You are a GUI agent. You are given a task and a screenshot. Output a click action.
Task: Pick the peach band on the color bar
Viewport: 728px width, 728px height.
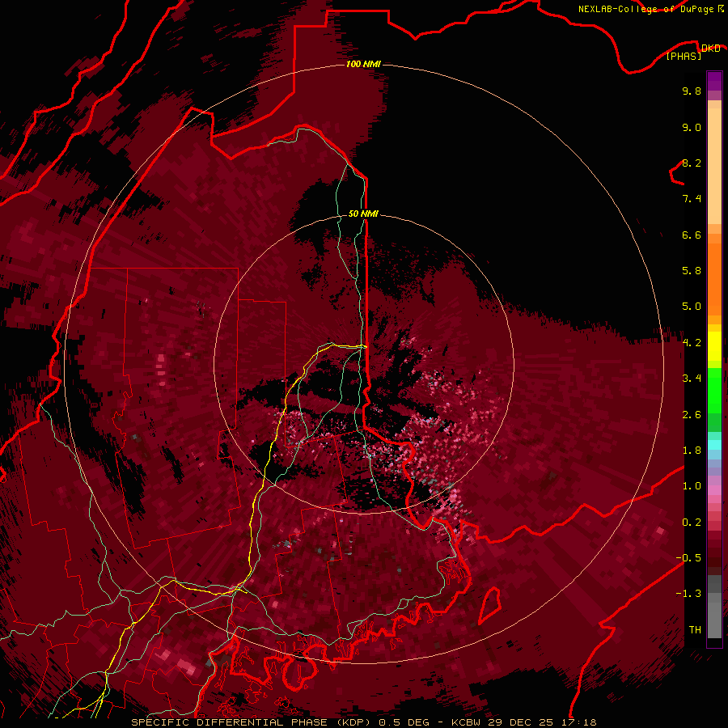(x=714, y=166)
